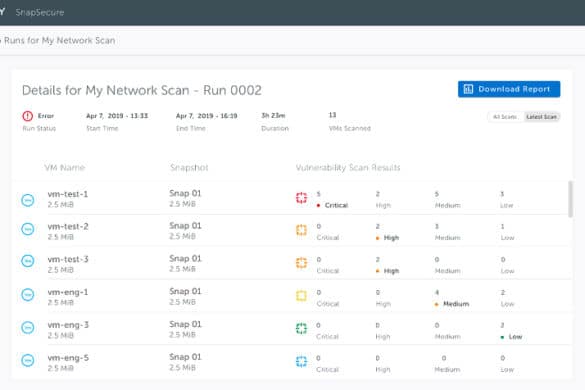Click the round blue icon beside vm-eng-1

point(28,294)
